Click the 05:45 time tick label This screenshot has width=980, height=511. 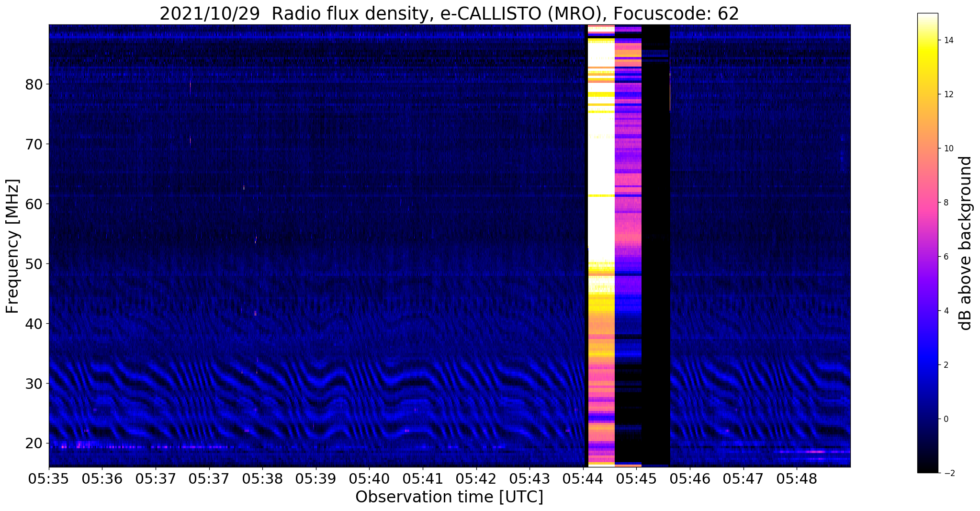pyautogui.click(x=636, y=479)
